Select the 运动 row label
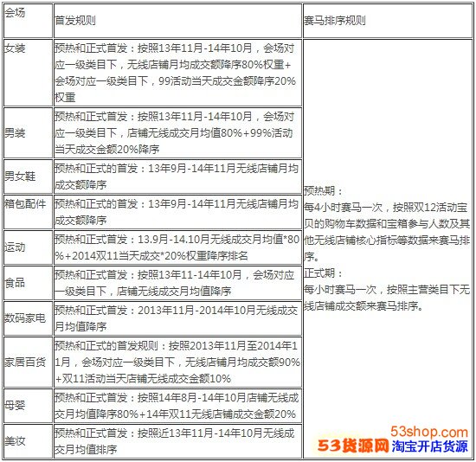 click(x=15, y=247)
